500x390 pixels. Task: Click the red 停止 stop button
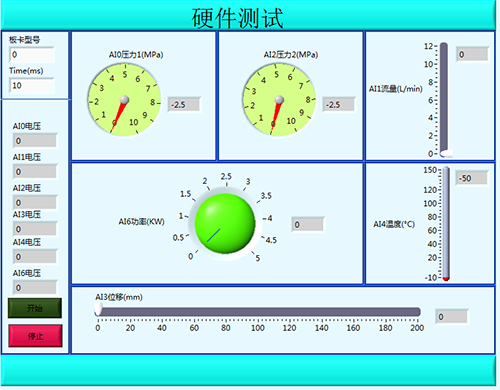pos(35,336)
